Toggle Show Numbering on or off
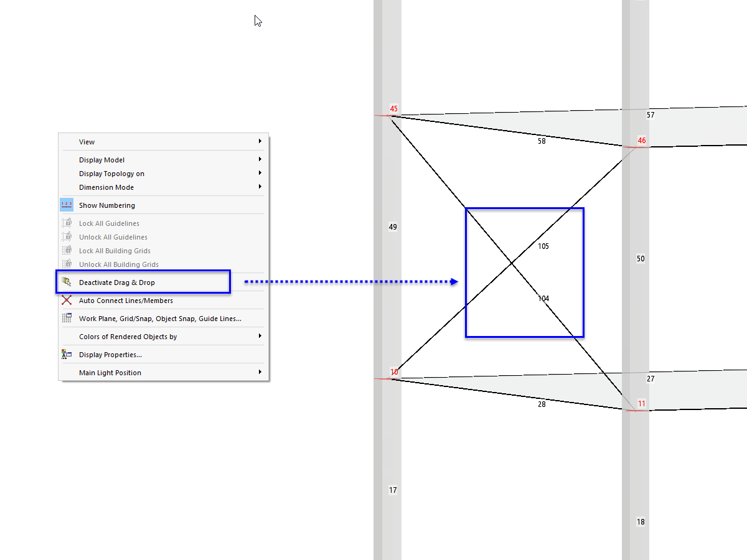The image size is (747, 560). [x=106, y=205]
